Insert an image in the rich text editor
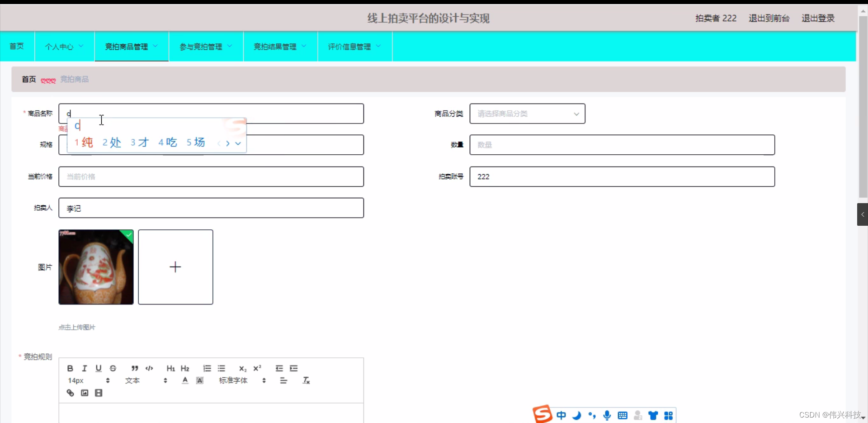This screenshot has width=868, height=423. 84,393
